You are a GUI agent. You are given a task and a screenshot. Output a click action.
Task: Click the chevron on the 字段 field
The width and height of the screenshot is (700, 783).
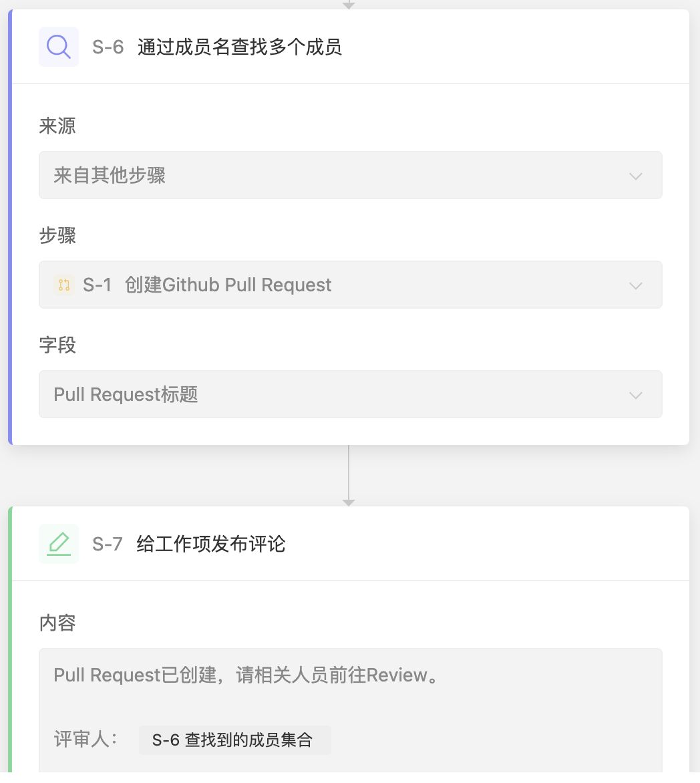click(635, 394)
